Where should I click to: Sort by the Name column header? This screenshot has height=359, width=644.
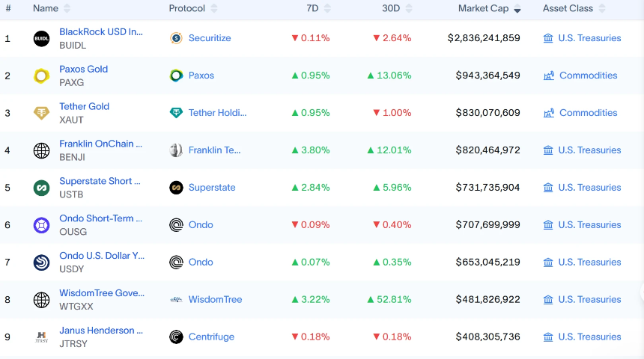click(x=46, y=9)
